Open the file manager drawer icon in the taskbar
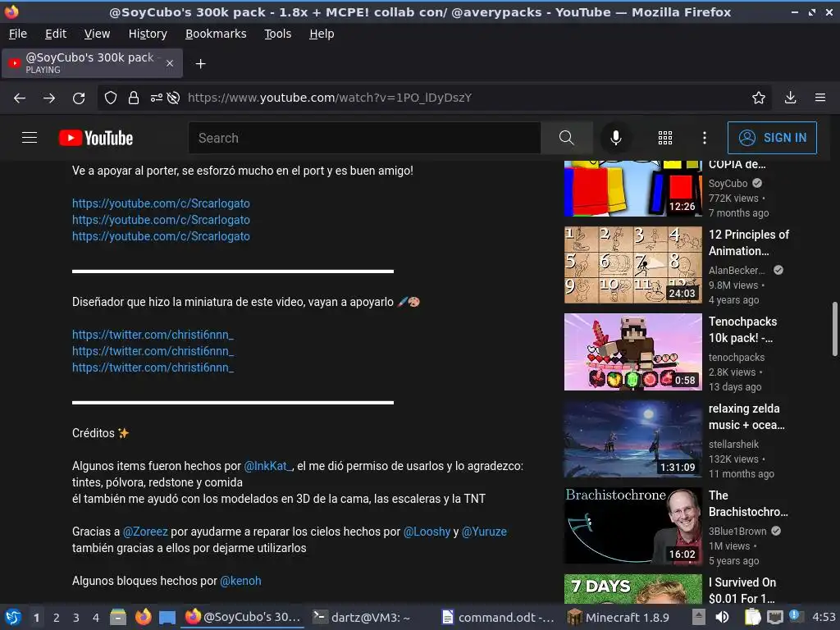The width and height of the screenshot is (840, 630). tap(118, 617)
